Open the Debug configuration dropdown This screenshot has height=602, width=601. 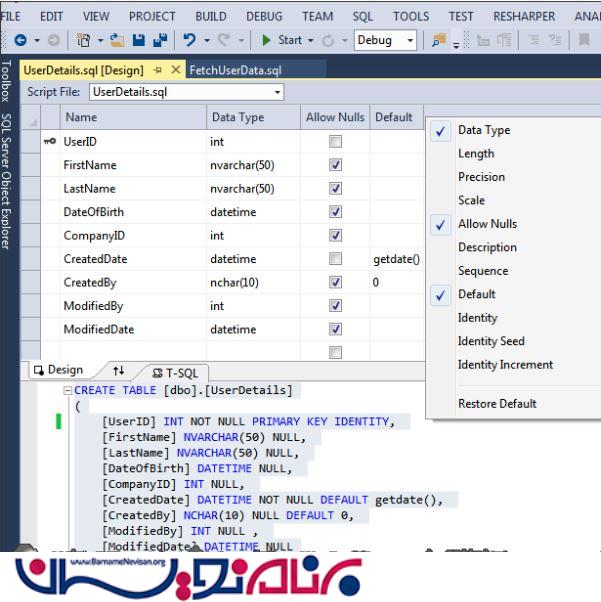(x=410, y=41)
